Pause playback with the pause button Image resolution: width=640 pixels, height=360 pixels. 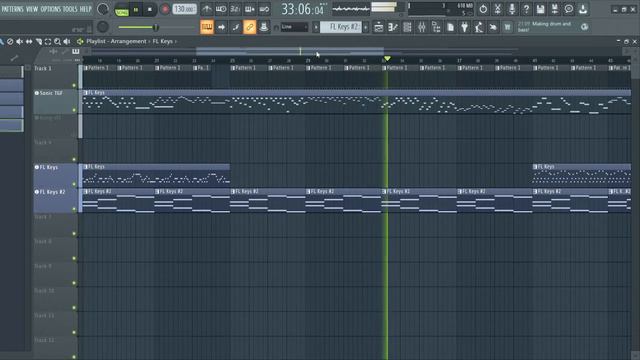tap(136, 9)
